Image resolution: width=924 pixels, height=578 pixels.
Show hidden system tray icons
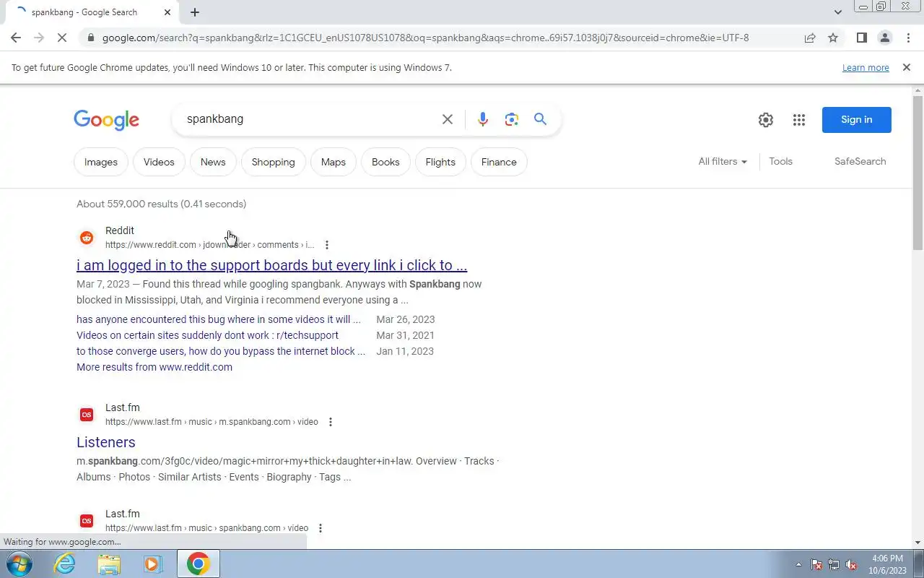point(798,565)
